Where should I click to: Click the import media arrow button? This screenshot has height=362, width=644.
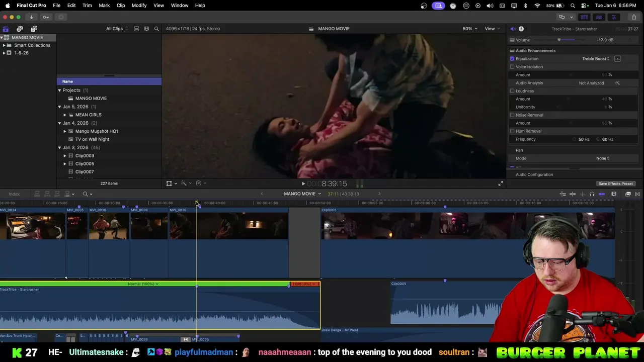click(x=31, y=17)
